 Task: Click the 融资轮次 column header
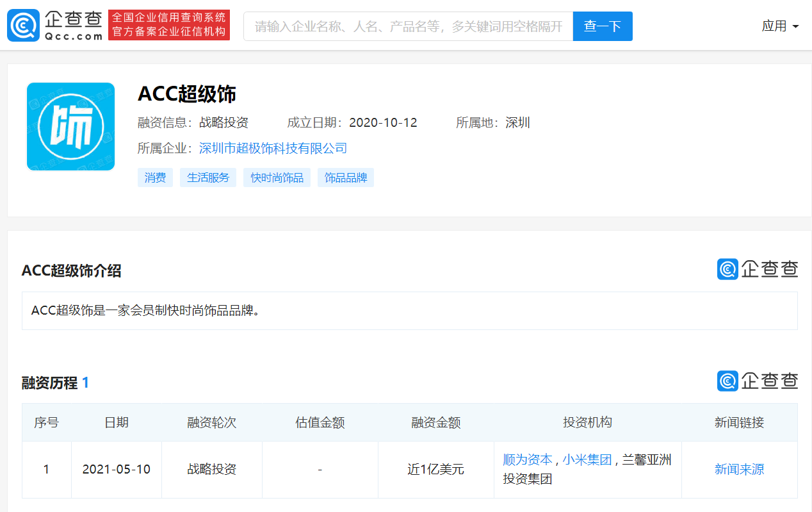click(x=212, y=422)
